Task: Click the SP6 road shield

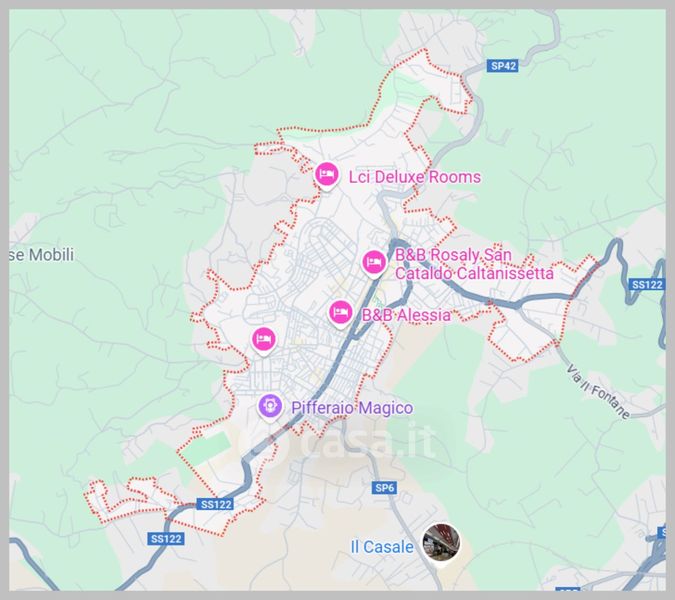Action: [384, 488]
